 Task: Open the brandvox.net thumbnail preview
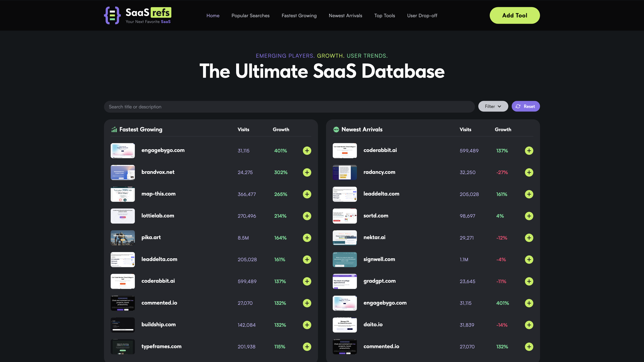[x=123, y=172]
